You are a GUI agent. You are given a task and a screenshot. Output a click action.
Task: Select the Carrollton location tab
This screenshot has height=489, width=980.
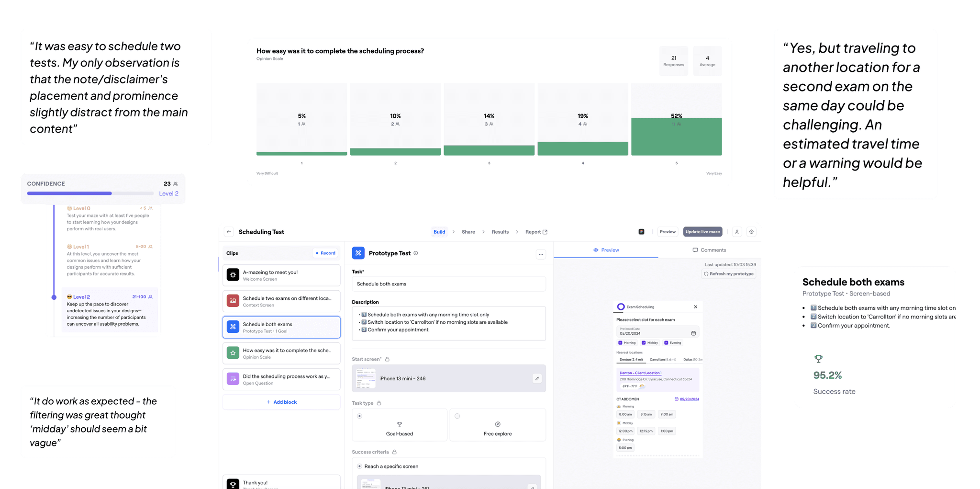[663, 360]
